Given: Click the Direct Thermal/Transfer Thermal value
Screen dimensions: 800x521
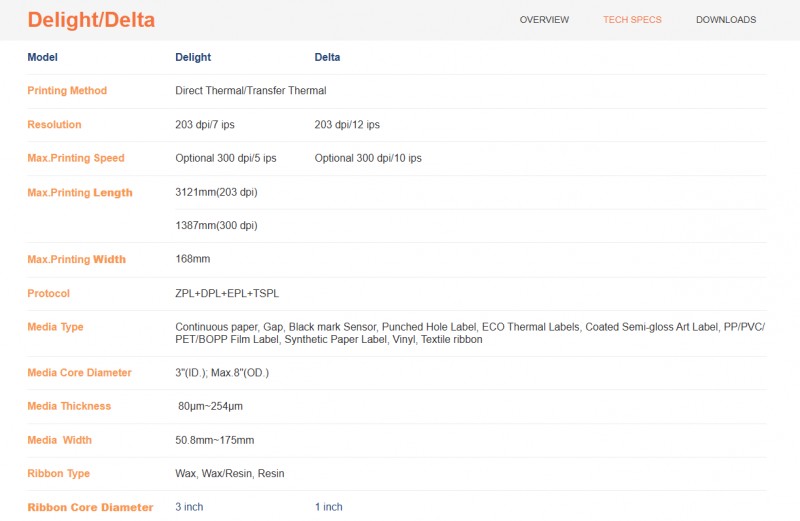Looking at the screenshot, I should 250,91.
